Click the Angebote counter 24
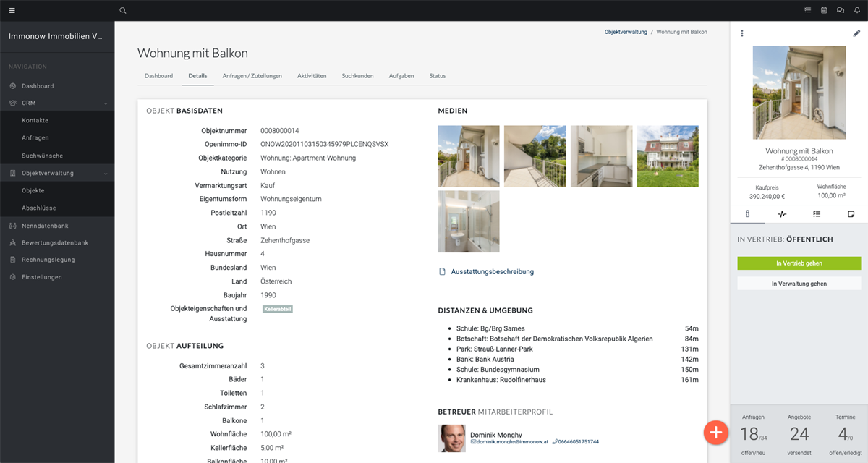The image size is (868, 463). point(799,434)
